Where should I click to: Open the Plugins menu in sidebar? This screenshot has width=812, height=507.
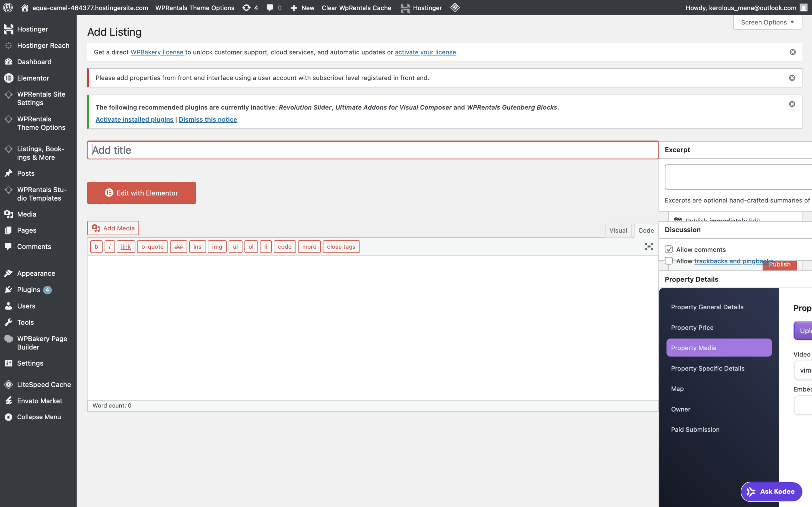[x=29, y=289]
